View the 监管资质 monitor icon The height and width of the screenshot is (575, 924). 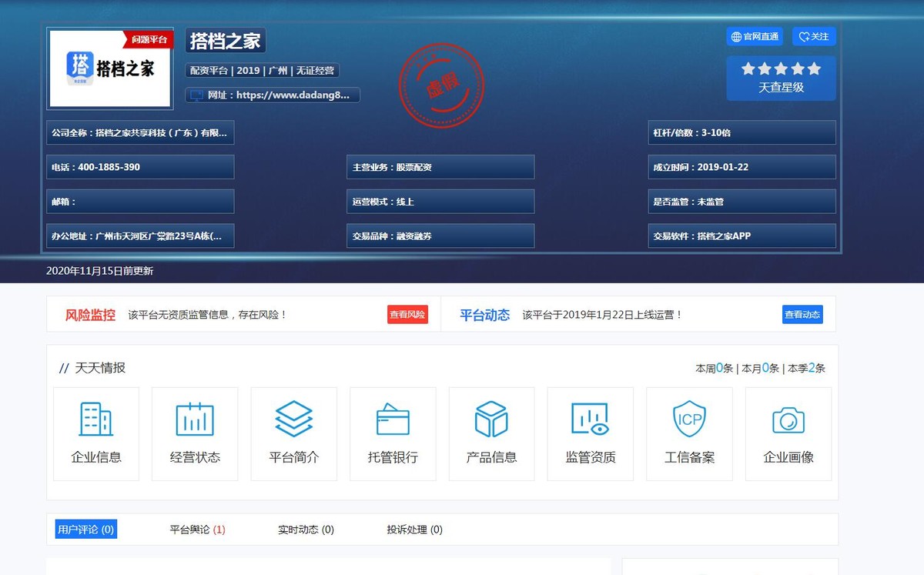590,420
